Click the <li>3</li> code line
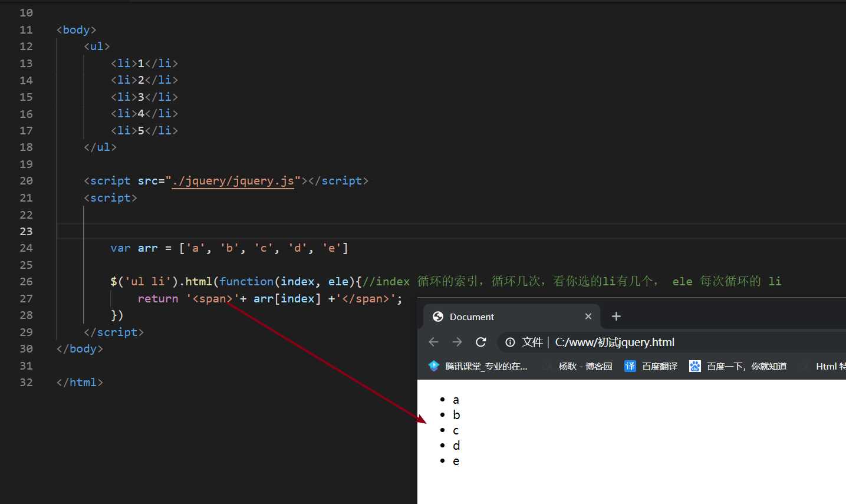The image size is (846, 504). coord(144,97)
